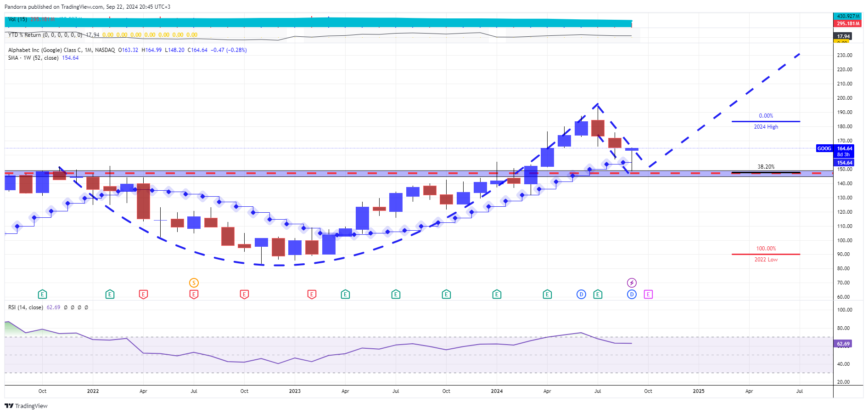Select the high value H164.99

(x=151, y=50)
